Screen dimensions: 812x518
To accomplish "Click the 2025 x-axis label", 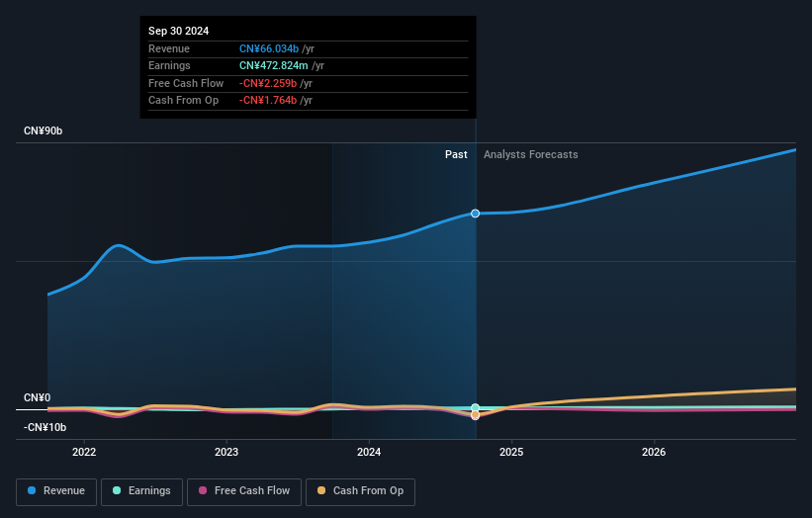I will pyautogui.click(x=511, y=453).
